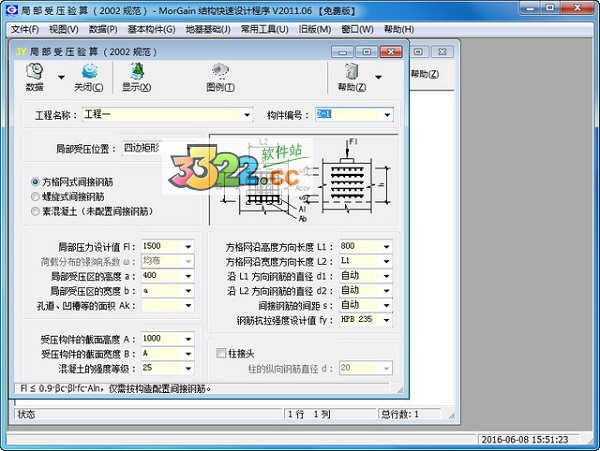
Task: Expand the 沿 L2 方向钢筋的直径 d2 dropdown
Action: click(386, 291)
